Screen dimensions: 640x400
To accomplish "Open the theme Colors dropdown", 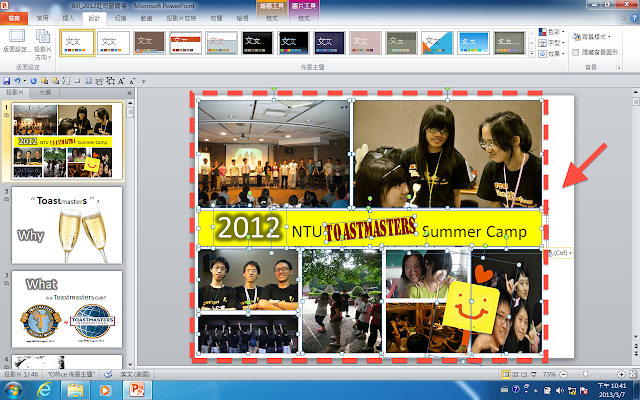I will pyautogui.click(x=551, y=32).
